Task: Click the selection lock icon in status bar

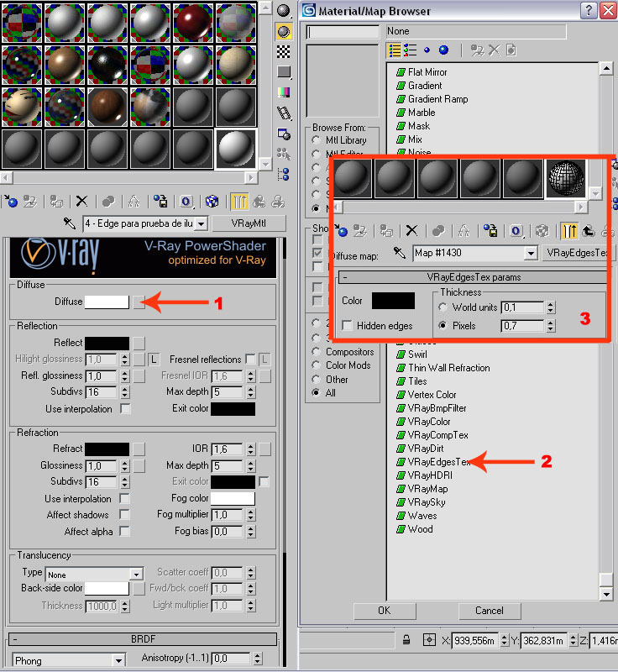Action: pyautogui.click(x=406, y=640)
